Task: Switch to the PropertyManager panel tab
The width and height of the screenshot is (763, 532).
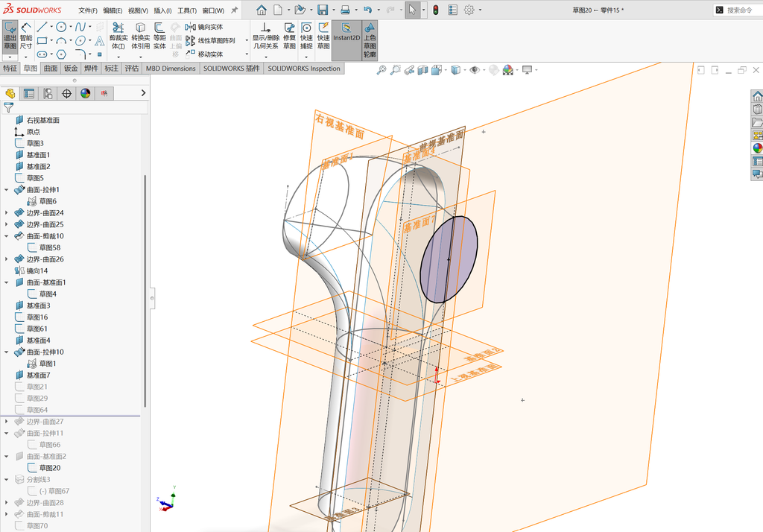Action: click(x=29, y=93)
